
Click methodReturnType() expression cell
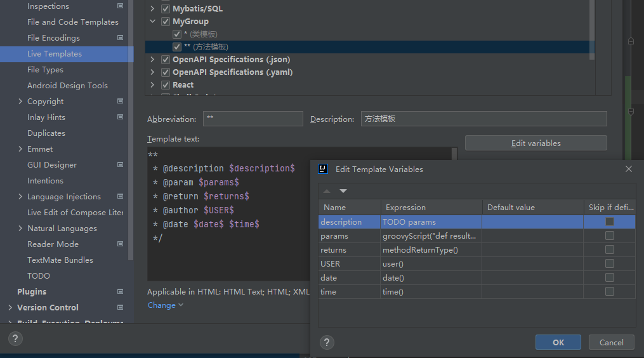pos(431,250)
